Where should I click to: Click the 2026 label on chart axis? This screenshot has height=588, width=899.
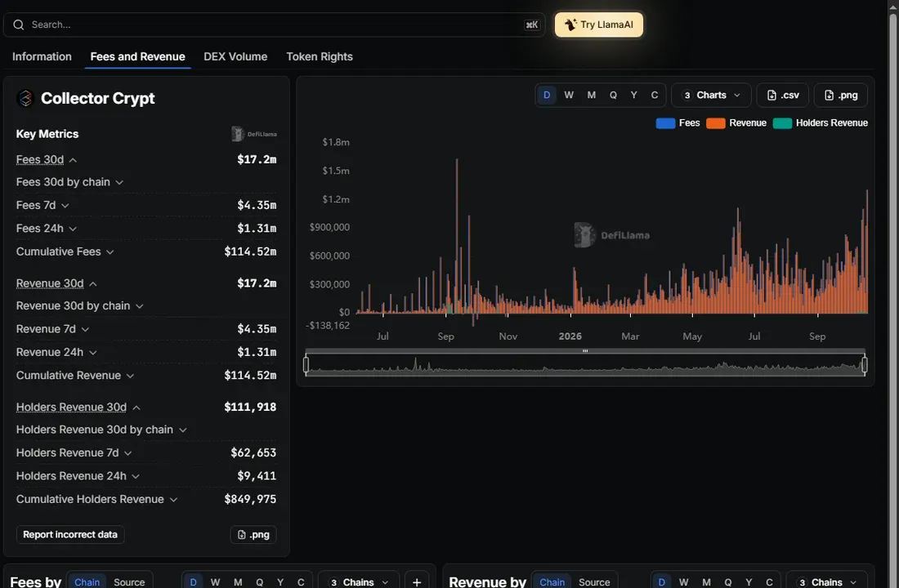click(570, 336)
